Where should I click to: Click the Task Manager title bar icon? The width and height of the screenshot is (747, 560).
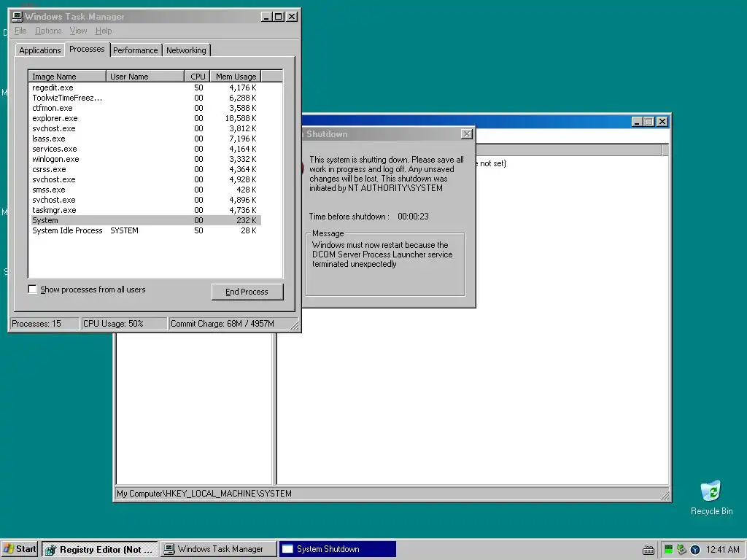18,17
